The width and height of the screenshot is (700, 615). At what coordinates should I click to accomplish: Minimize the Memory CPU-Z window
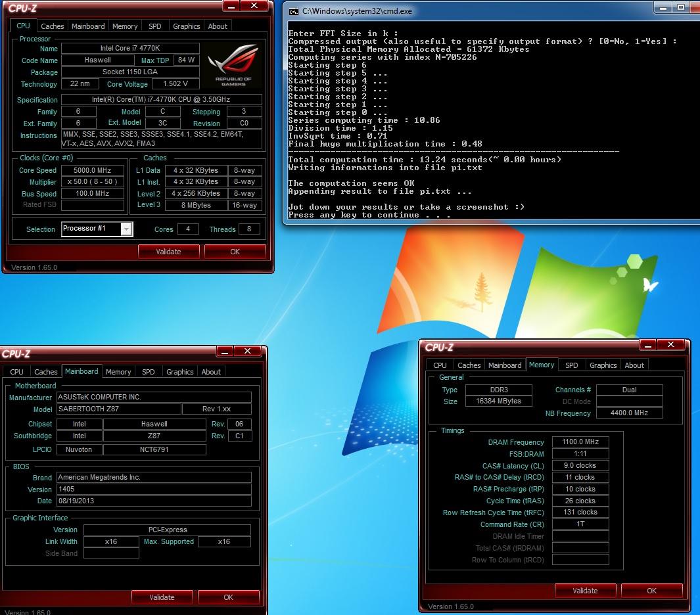coord(648,344)
